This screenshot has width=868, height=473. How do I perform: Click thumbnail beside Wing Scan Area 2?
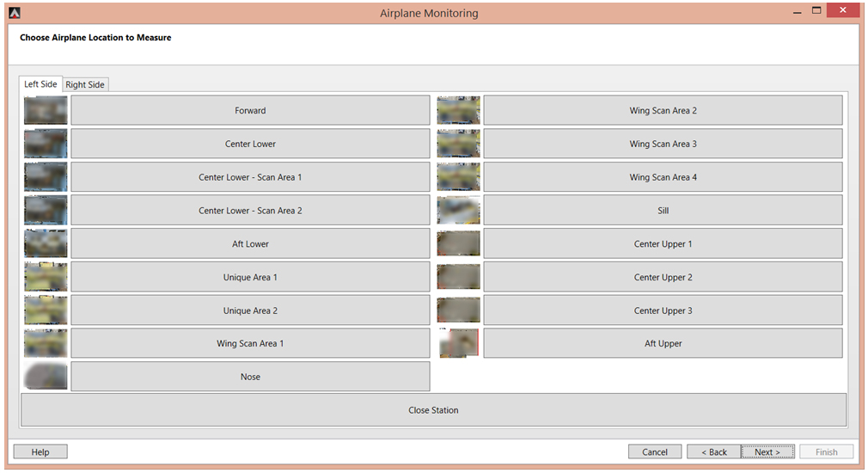458,110
